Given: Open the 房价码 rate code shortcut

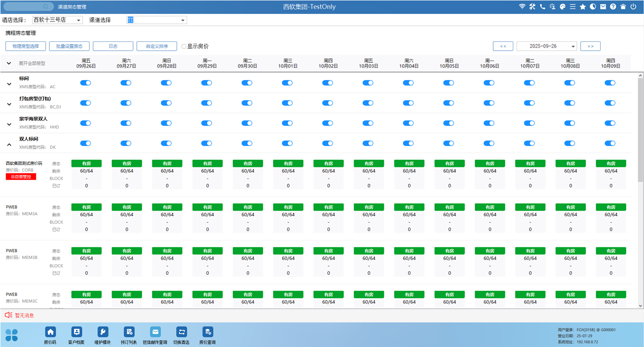Looking at the screenshot, I should tap(50, 332).
